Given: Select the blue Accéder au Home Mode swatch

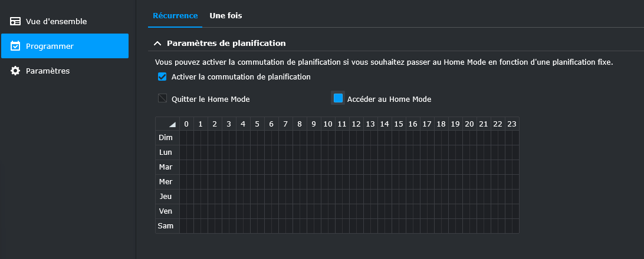Looking at the screenshot, I should point(338,98).
